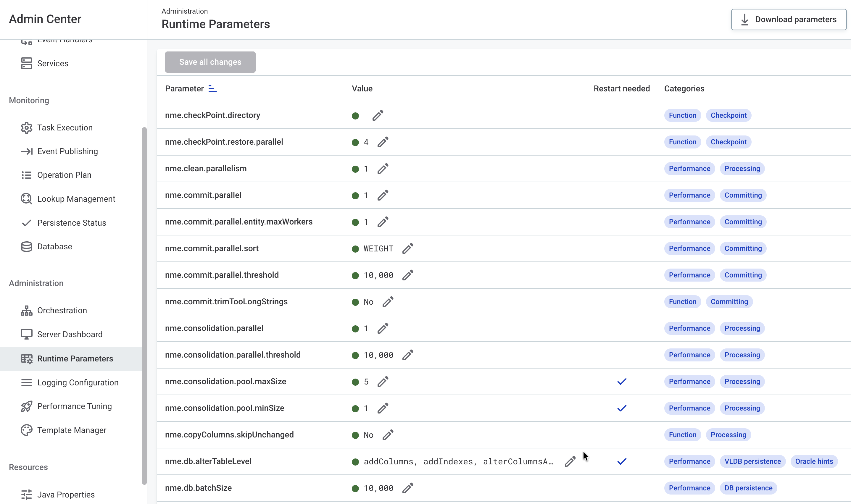Click the Orchestration hierarchy icon
The height and width of the screenshot is (504, 851).
point(27,311)
